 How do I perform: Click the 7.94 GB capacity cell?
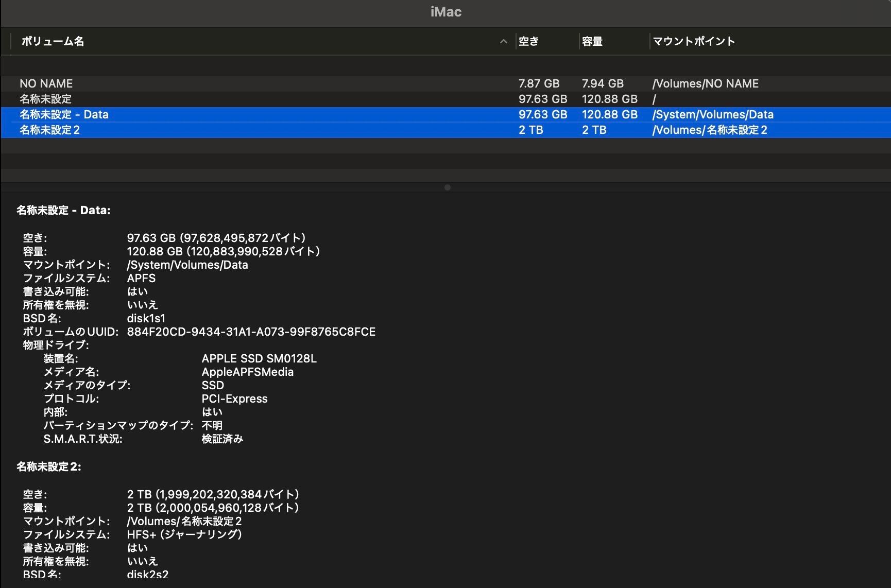[x=603, y=83]
